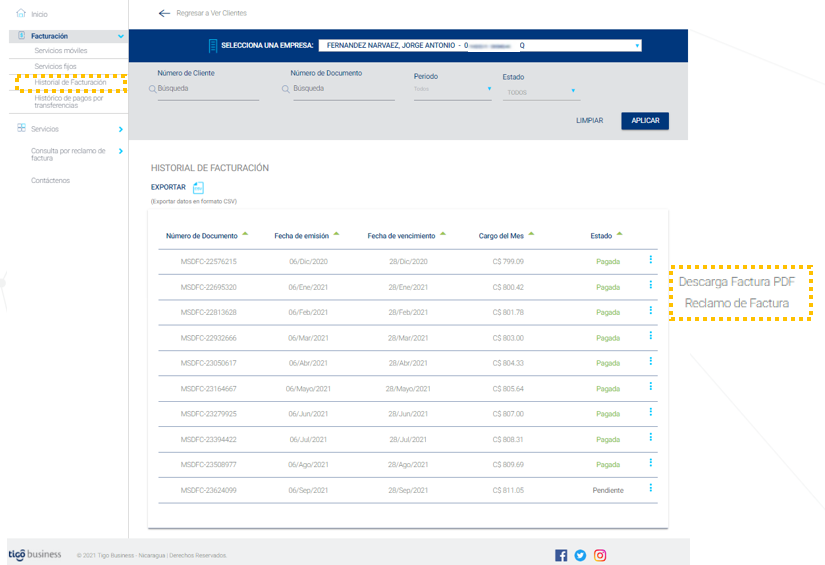Open options menu for MSDFC-23394422
Image resolution: width=825 pixels, height=565 pixels.
[651, 437]
